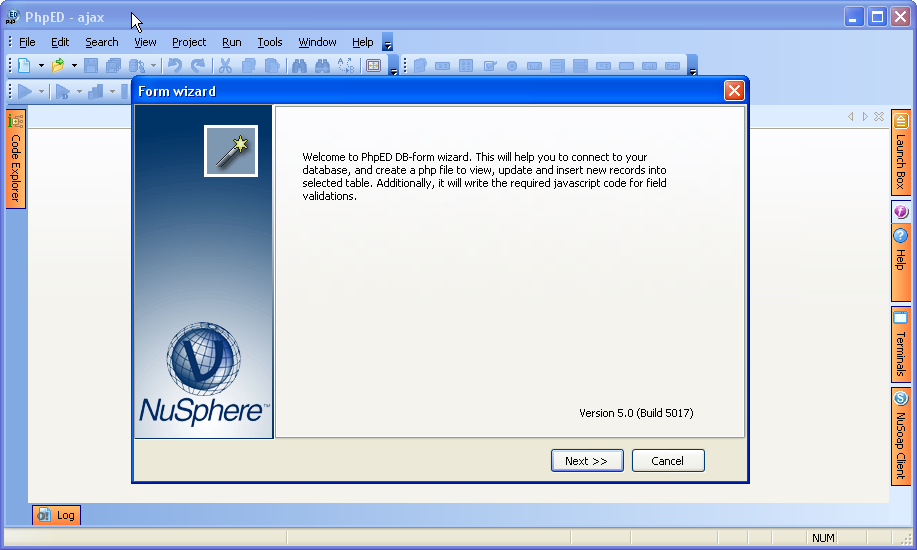917x550 pixels.
Task: Click the New file icon
Action: coord(24,66)
